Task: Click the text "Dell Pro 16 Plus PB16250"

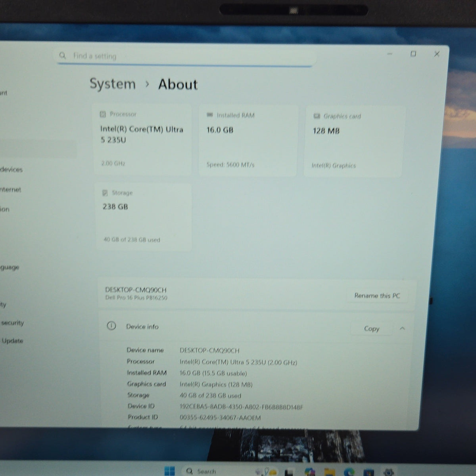Action: click(x=136, y=297)
